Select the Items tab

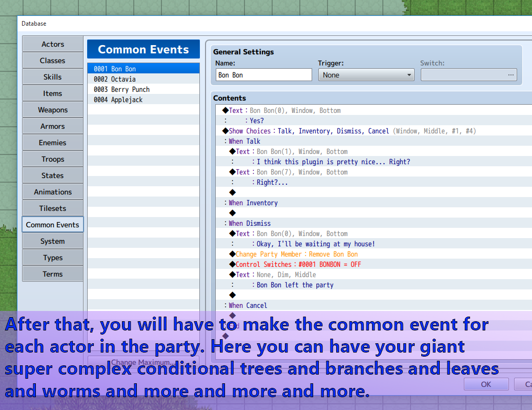(x=53, y=93)
